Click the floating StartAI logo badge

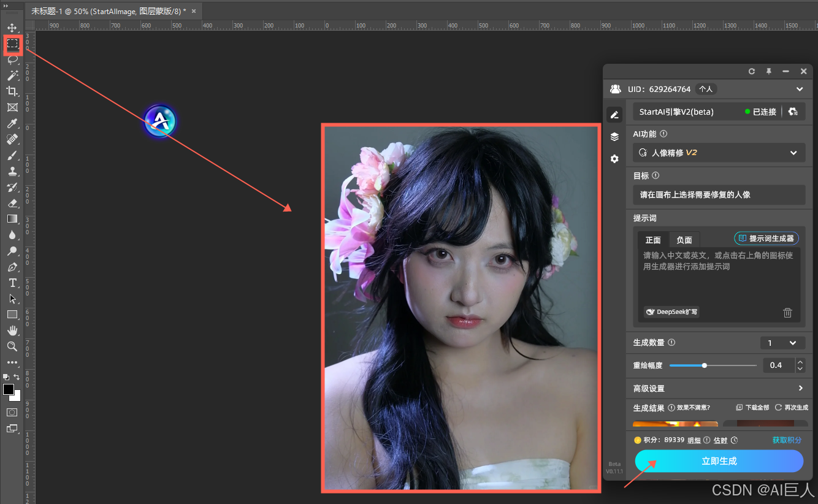(x=161, y=121)
